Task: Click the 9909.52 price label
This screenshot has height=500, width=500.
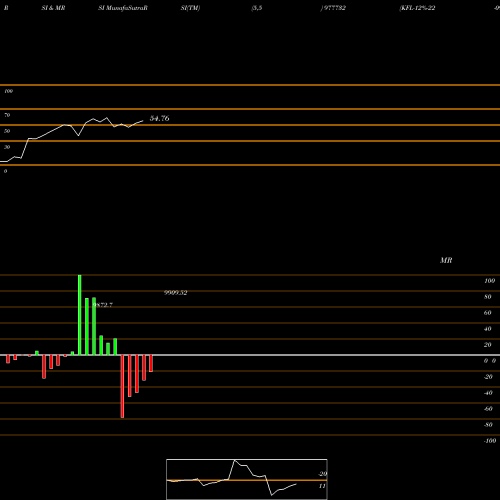Action: (176, 293)
